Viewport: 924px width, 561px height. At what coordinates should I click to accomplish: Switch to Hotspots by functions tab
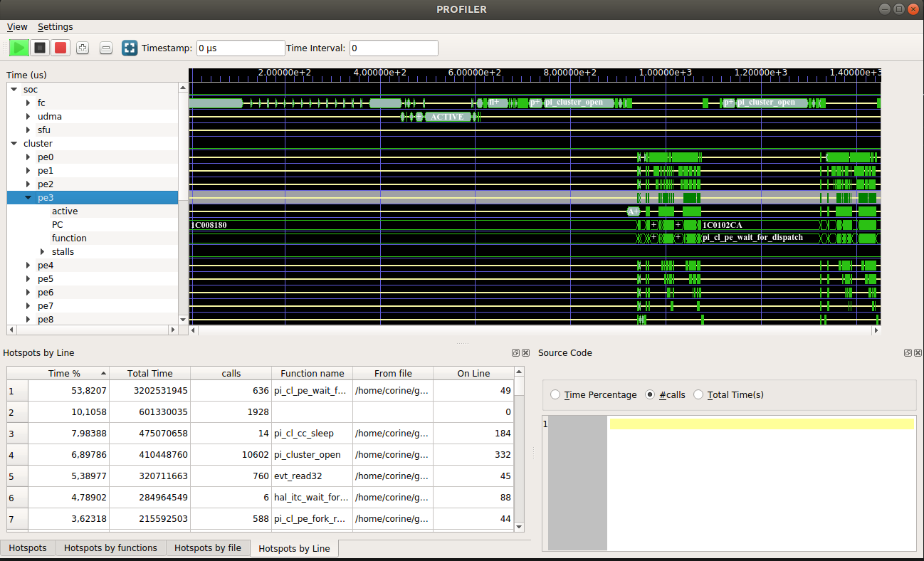click(x=110, y=548)
